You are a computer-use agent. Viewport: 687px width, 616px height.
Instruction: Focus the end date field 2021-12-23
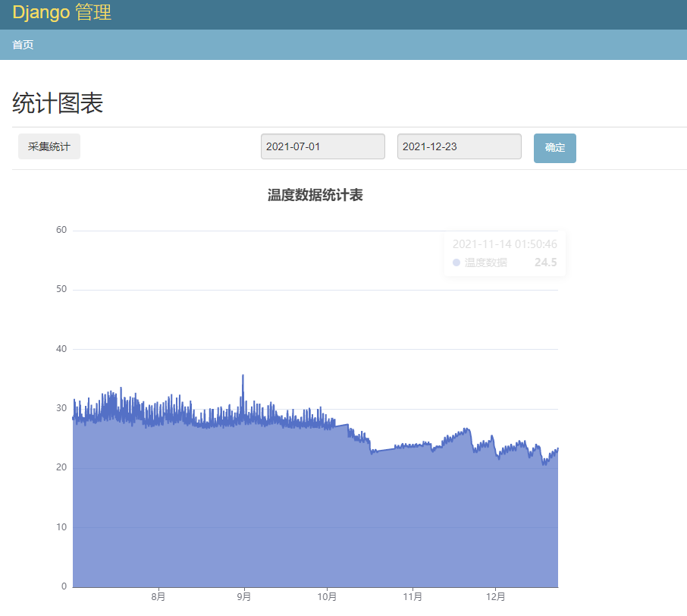coord(460,146)
